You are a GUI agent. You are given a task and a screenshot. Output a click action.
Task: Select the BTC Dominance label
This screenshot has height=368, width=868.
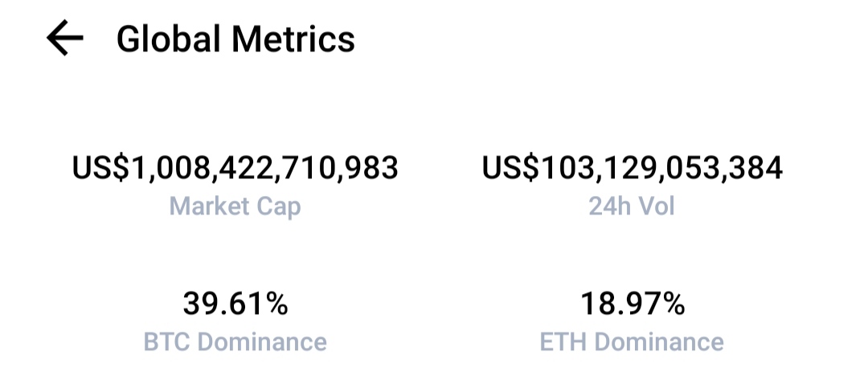point(235,341)
